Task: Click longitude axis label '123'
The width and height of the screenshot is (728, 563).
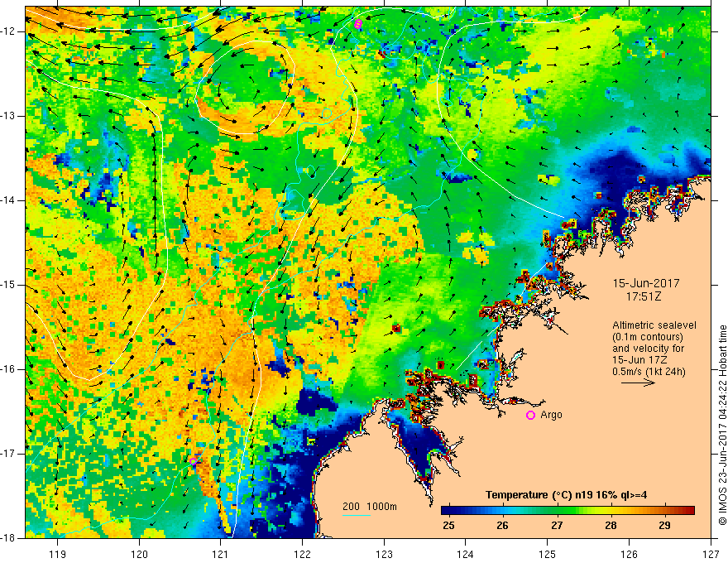Action: coord(384,555)
